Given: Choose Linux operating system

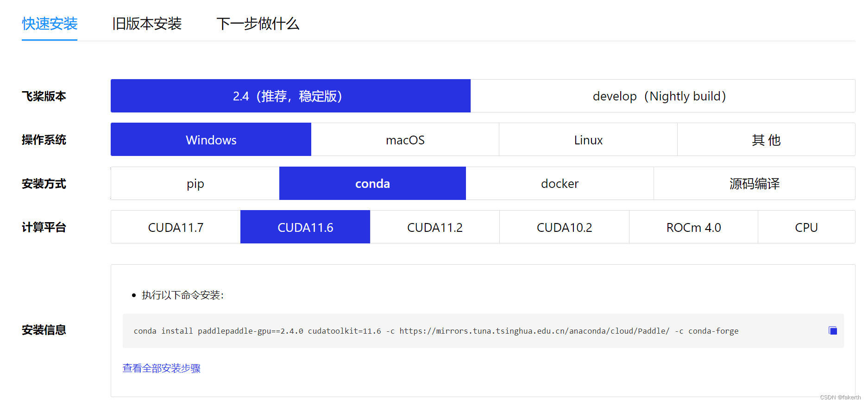Looking at the screenshot, I should point(588,139).
